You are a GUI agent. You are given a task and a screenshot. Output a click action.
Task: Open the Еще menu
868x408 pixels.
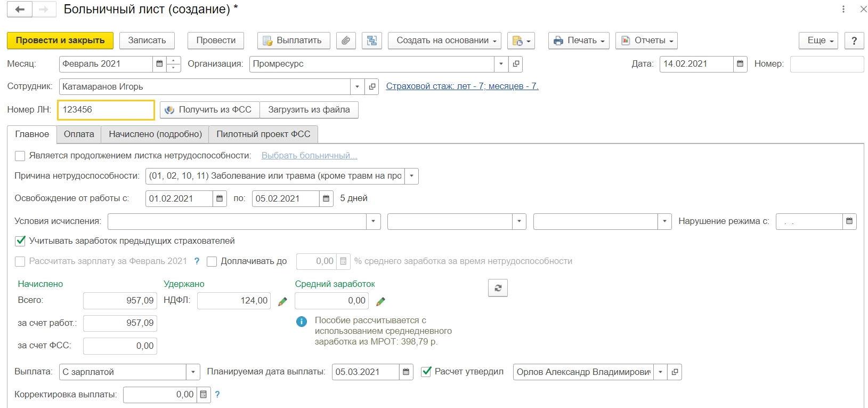click(818, 41)
